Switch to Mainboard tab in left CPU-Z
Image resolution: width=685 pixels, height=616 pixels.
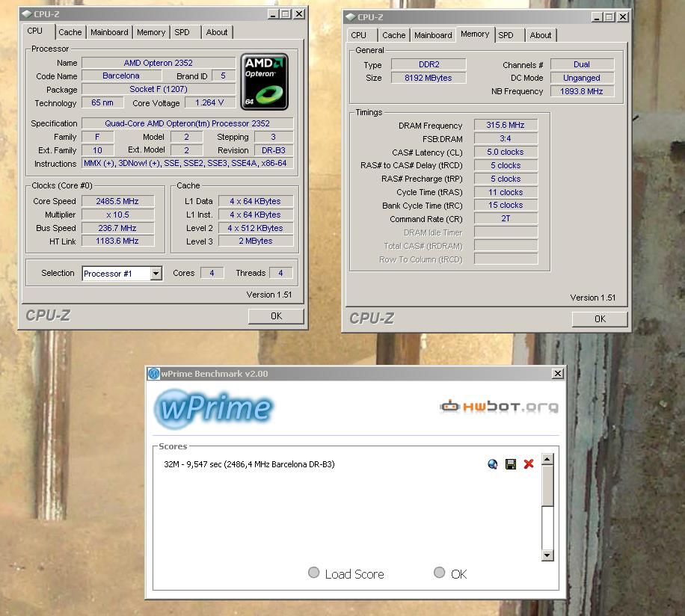[x=109, y=32]
